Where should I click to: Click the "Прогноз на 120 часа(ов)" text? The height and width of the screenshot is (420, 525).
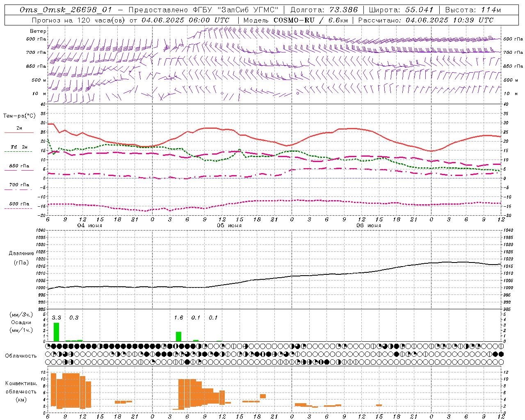(79, 20)
